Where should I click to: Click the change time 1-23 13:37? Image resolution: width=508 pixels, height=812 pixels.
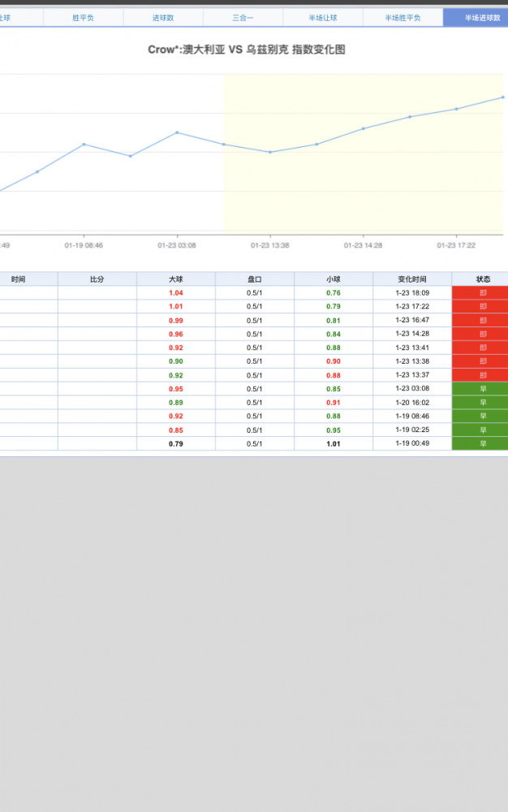(412, 375)
